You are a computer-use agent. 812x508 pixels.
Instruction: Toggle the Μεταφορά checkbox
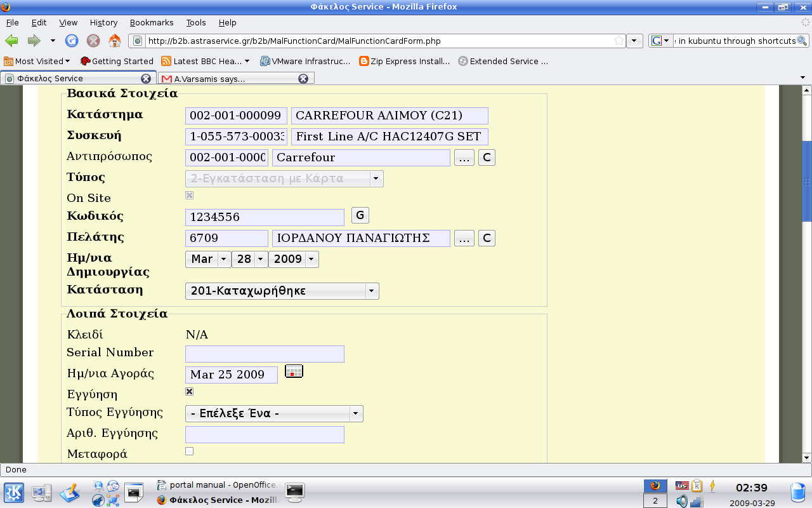[189, 451]
